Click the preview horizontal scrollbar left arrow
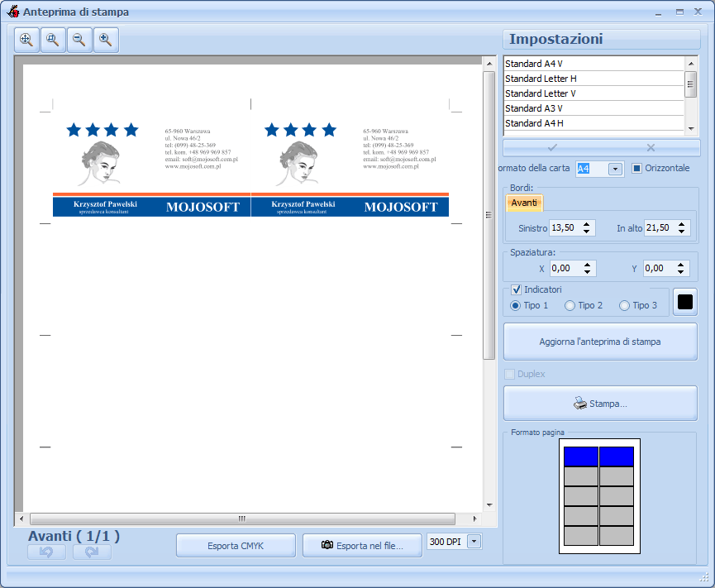Image resolution: width=715 pixels, height=588 pixels. coord(21,519)
